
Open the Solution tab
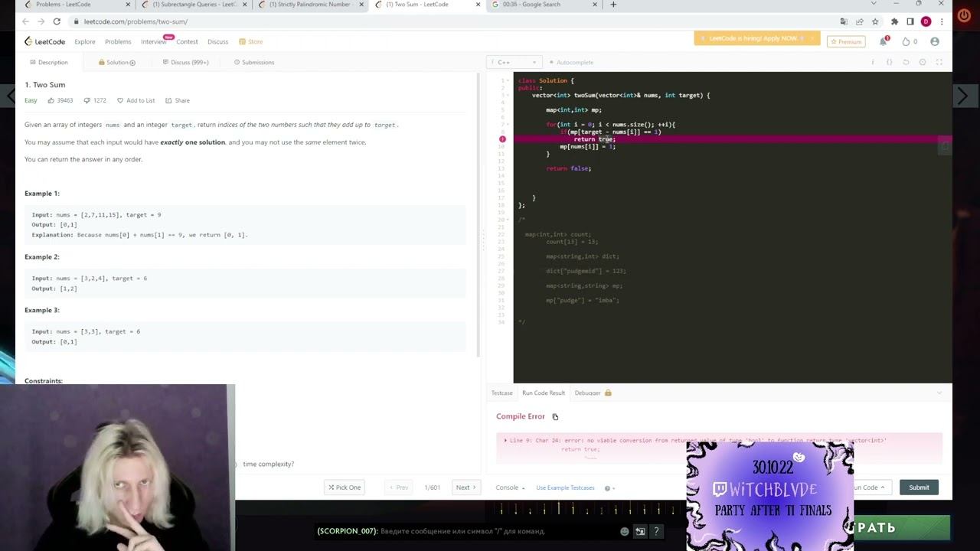pos(117,62)
